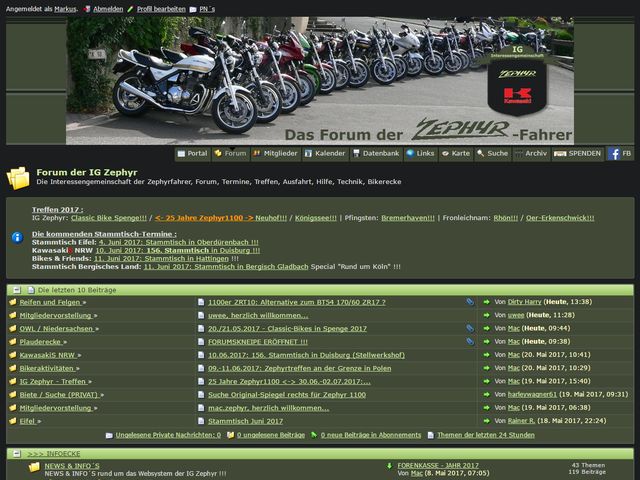Open the Stammtisch in Oberdürenbach link

click(178, 242)
